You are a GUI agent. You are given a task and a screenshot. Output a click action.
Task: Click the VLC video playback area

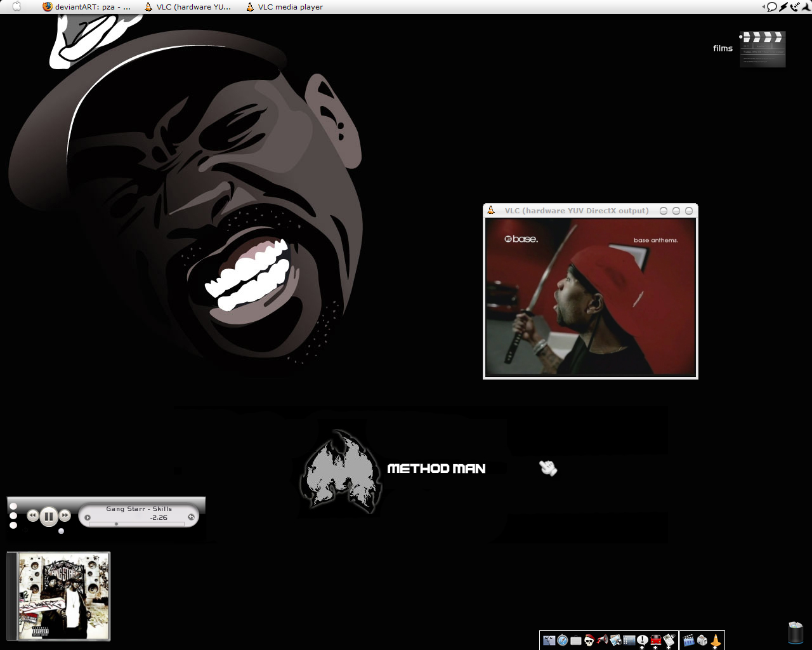pyautogui.click(x=591, y=297)
